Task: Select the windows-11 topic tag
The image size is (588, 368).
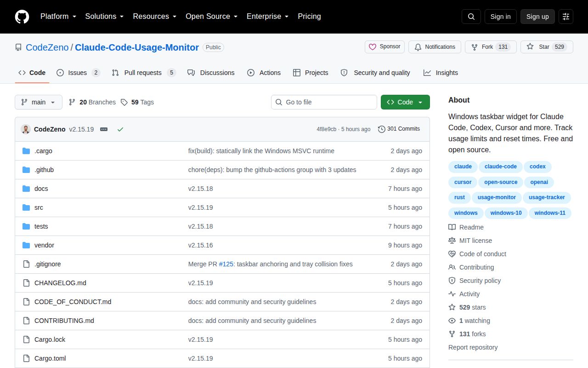Action: point(550,213)
